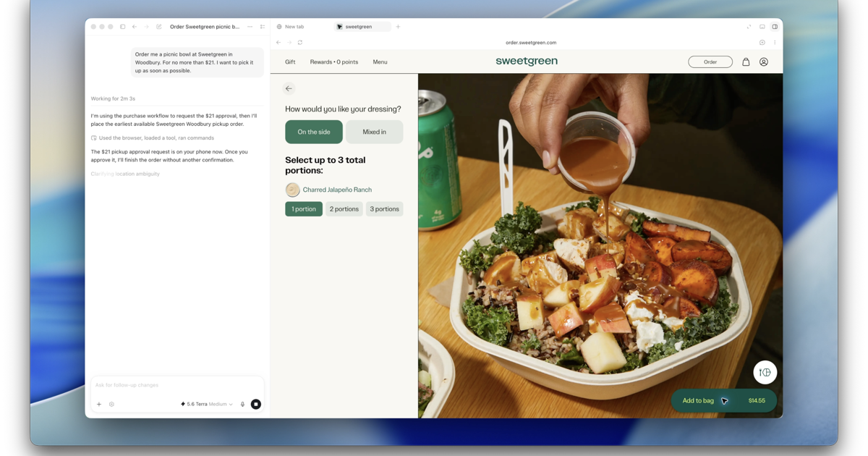Click the browser's forward navigation arrow

[x=289, y=43]
